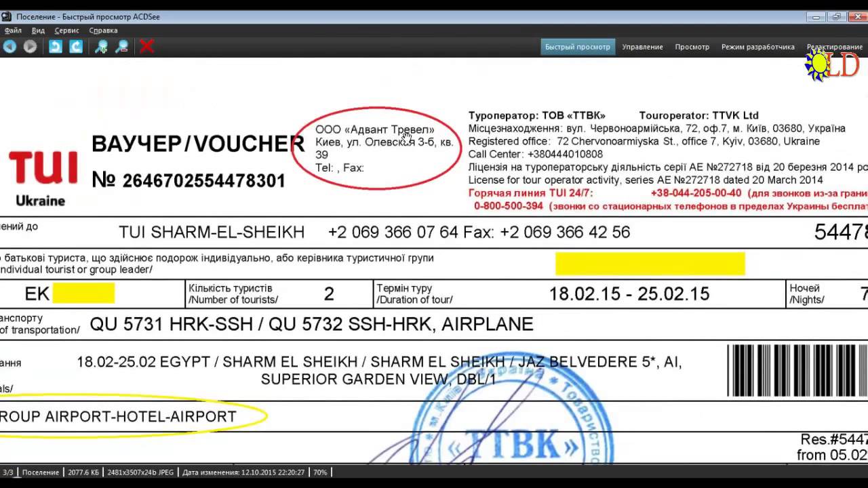Screen dimensions: 868x488
Task: Click the tour dates 18.02.15 - 25.02.15
Action: pos(629,294)
